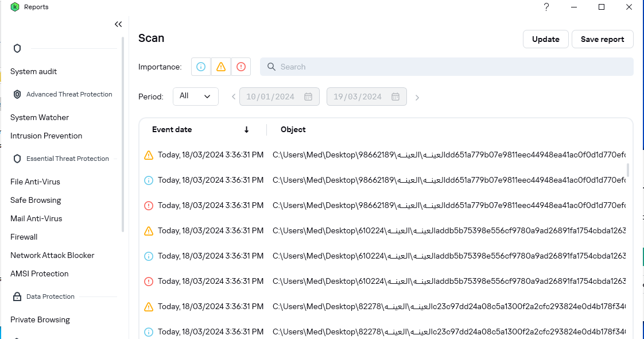Toggle critical events importance filter
This screenshot has width=644, height=339.
pyautogui.click(x=241, y=67)
